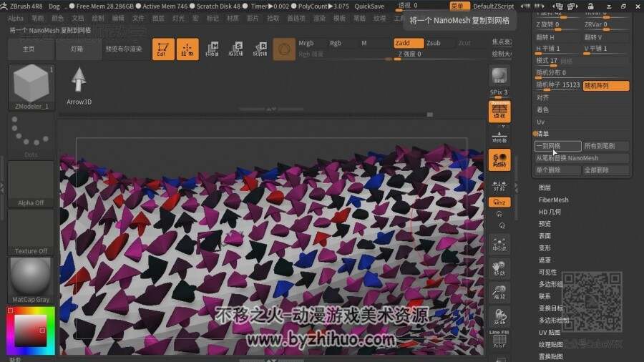
Task: Click the DefaultZScript button
Action: (493, 6)
